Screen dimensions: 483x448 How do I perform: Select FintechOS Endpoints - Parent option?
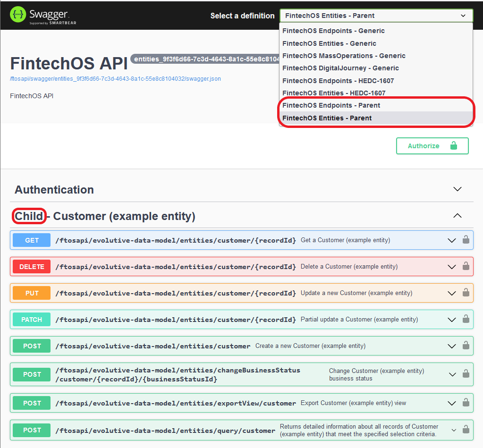click(x=331, y=105)
